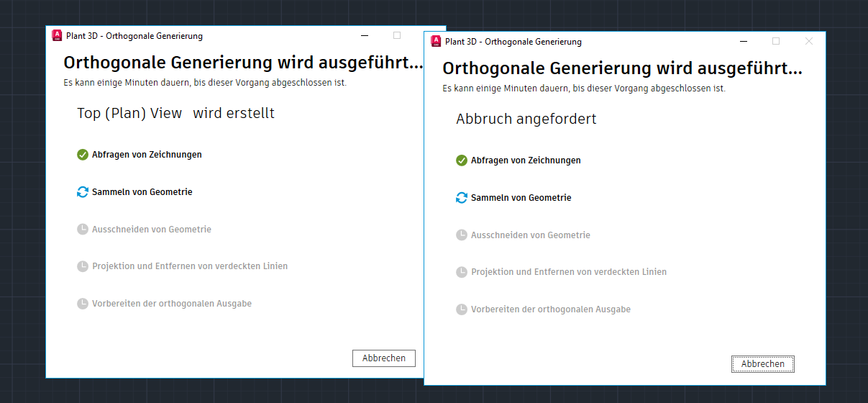Viewport: 868px width, 403px height.
Task: Close the "Abbruch angefordert" dialog window
Action: click(808, 41)
